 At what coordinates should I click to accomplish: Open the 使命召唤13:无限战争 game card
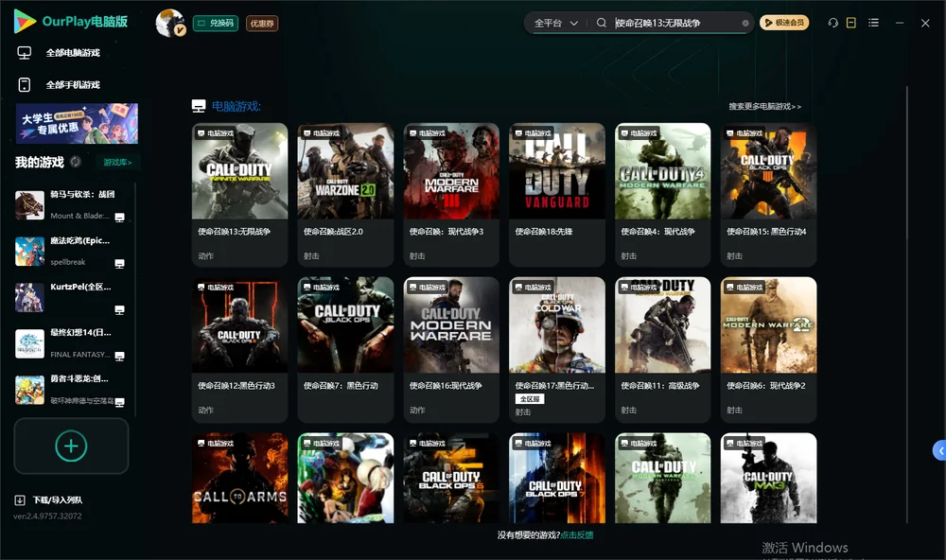click(x=239, y=194)
